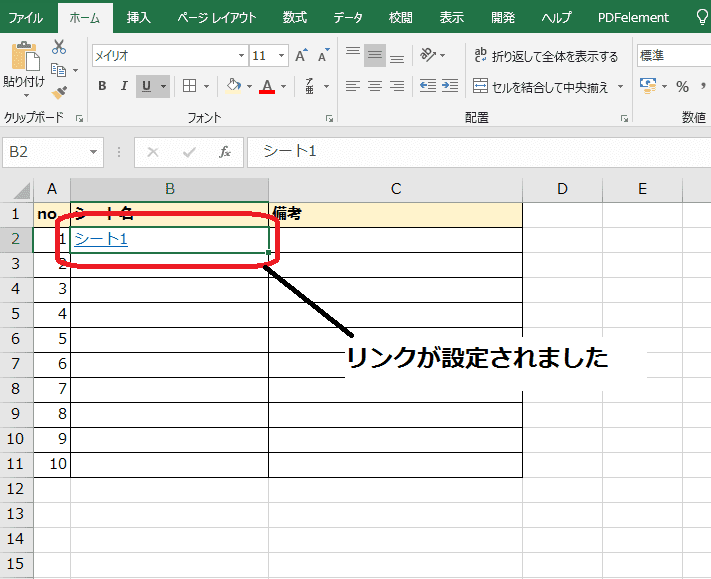Image resolution: width=711 pixels, height=579 pixels.
Task: Expand paste options arrow under 貼り付け
Action: click(26, 96)
